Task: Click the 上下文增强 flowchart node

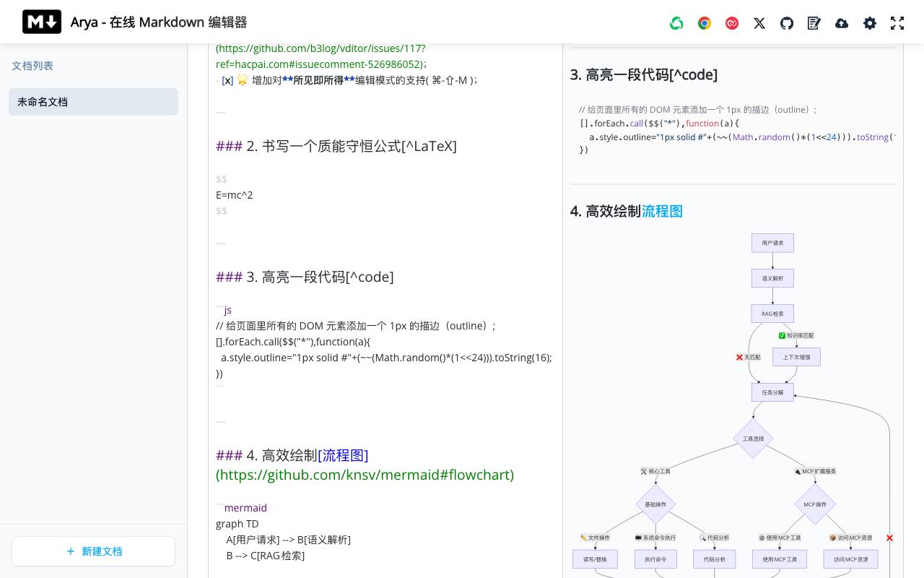Action: pos(797,357)
